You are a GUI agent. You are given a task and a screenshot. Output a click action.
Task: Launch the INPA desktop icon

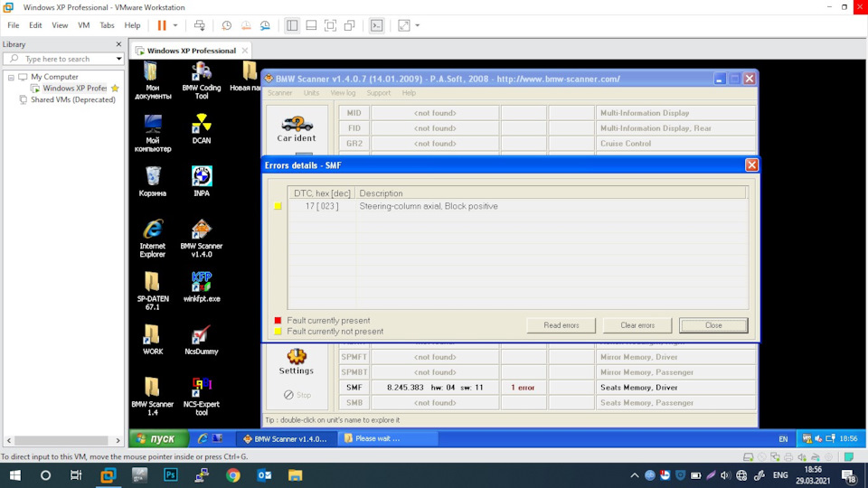tap(202, 182)
